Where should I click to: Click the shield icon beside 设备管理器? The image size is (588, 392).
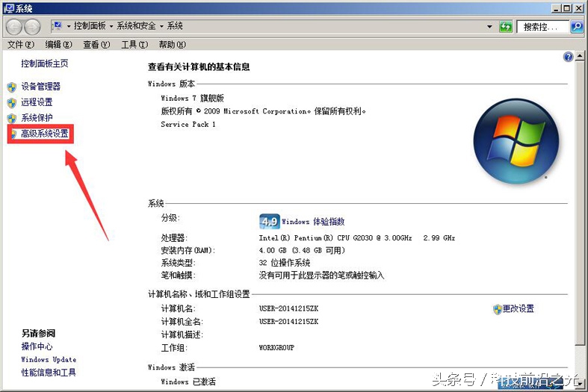click(x=12, y=87)
